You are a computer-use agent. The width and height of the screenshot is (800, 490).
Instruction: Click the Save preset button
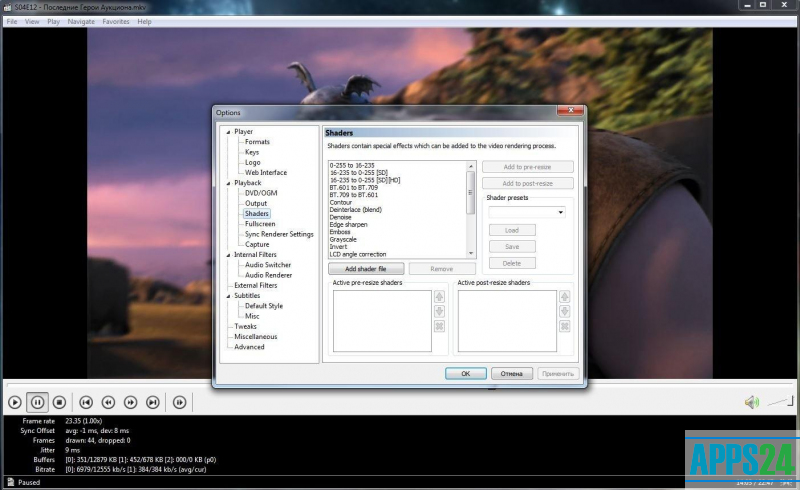pyautogui.click(x=512, y=247)
